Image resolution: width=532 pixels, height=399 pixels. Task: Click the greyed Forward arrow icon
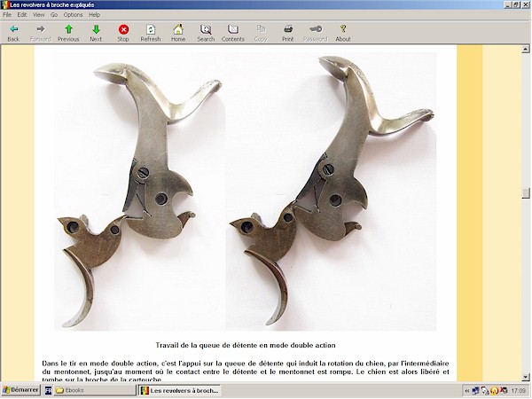point(41,29)
